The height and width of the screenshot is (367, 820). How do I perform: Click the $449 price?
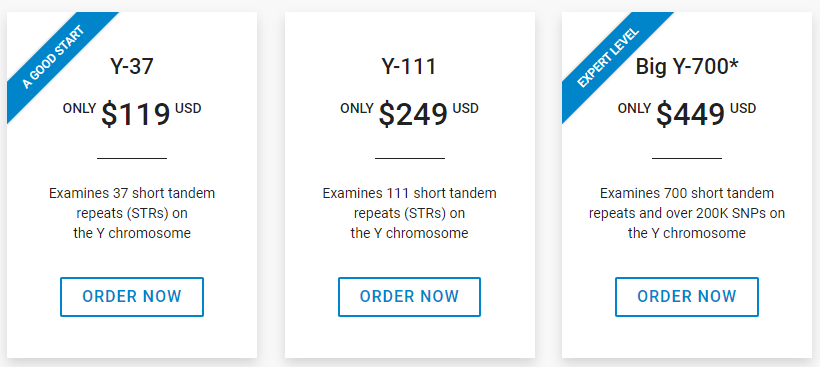[690, 114]
